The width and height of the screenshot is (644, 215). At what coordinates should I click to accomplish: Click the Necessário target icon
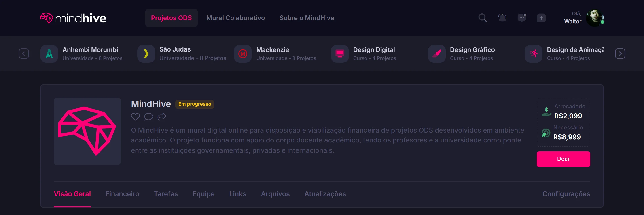[546, 133]
